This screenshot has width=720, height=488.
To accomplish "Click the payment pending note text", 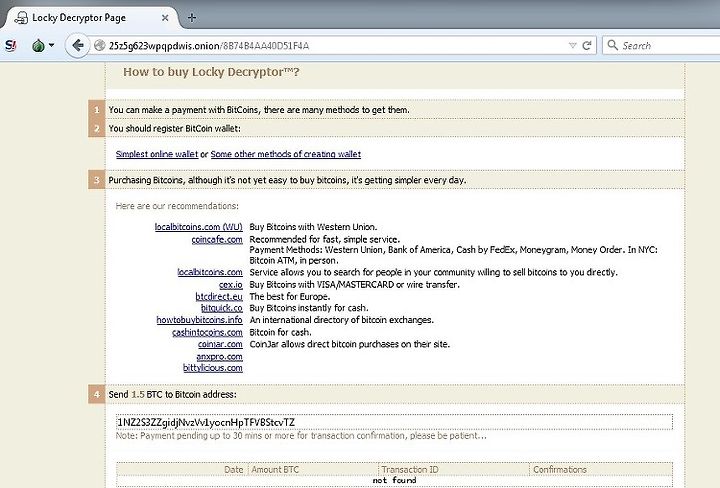I will click(301, 436).
